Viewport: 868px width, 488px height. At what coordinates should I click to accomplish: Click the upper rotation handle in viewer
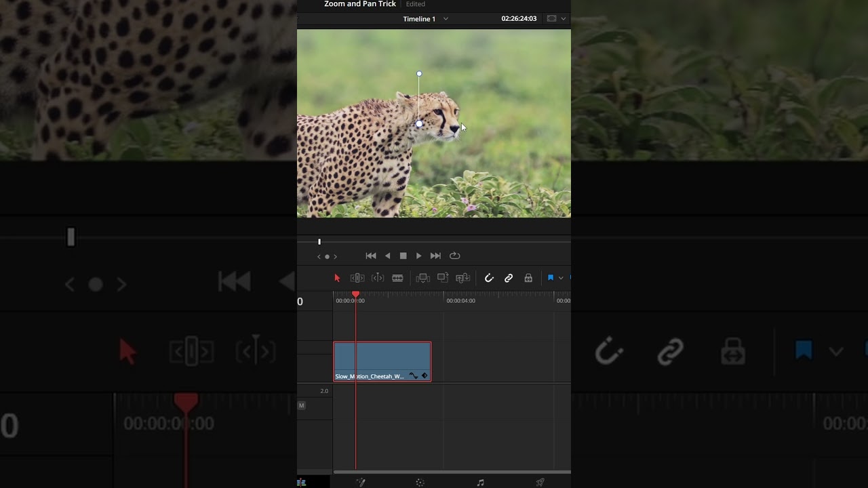(419, 74)
